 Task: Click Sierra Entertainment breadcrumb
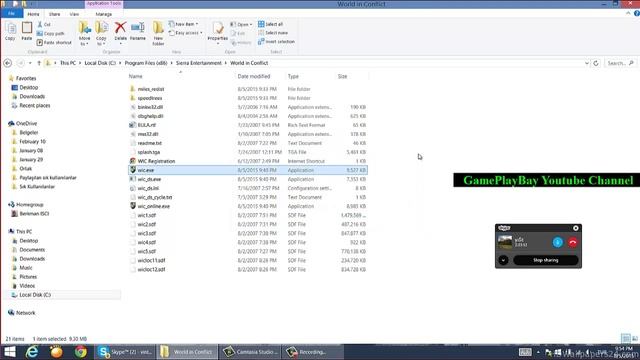coord(198,63)
